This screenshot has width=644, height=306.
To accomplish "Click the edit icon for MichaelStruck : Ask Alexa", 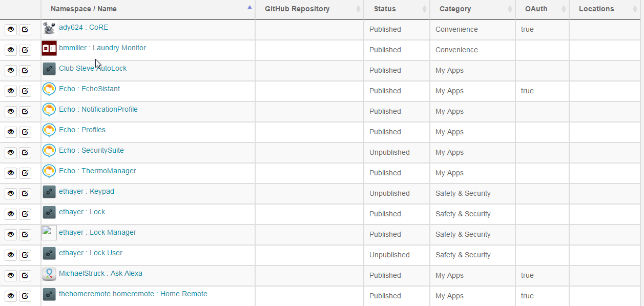I will [25, 275].
